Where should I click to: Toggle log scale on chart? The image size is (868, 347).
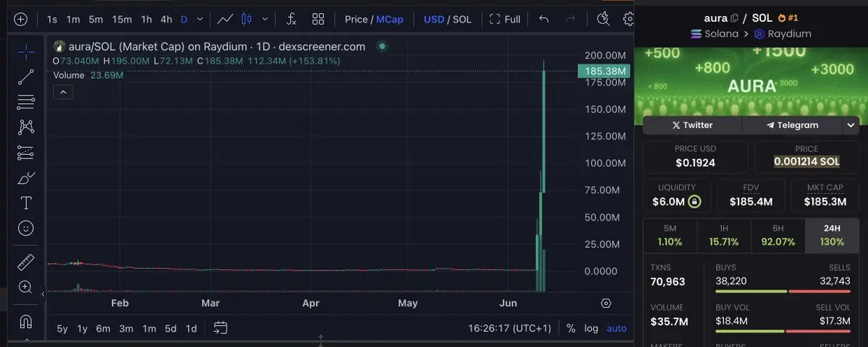[591, 328]
